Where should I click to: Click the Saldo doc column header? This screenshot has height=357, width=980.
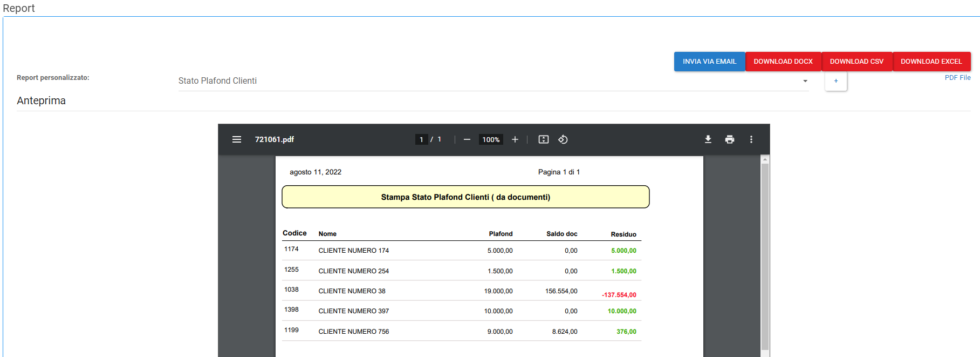pyautogui.click(x=561, y=234)
